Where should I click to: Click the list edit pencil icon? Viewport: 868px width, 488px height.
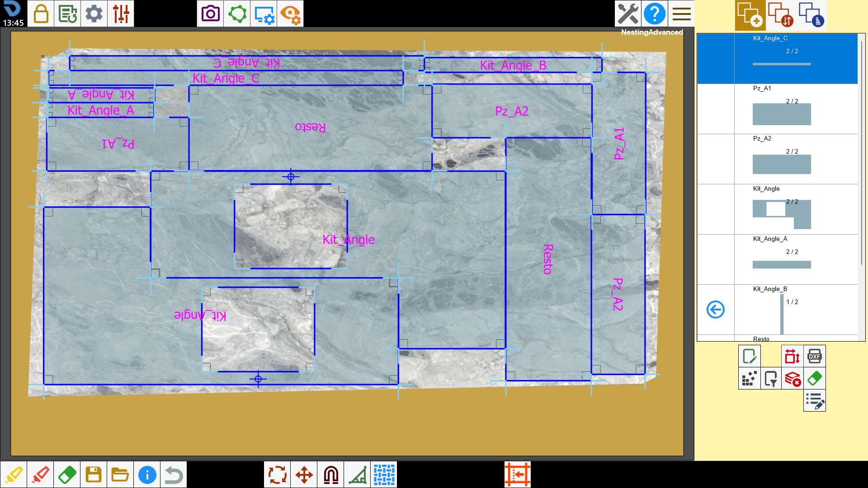click(815, 400)
